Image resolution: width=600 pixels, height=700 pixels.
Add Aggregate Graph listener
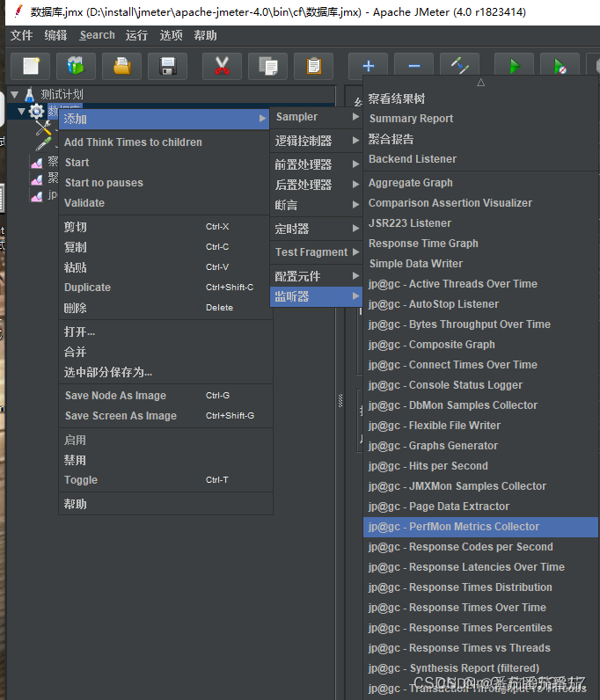click(480, 183)
